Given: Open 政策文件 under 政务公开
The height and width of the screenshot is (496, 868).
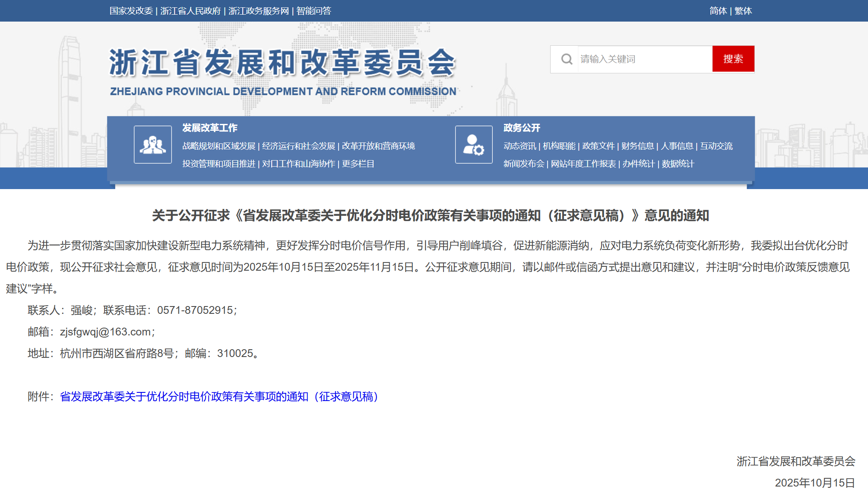Looking at the screenshot, I should [598, 146].
